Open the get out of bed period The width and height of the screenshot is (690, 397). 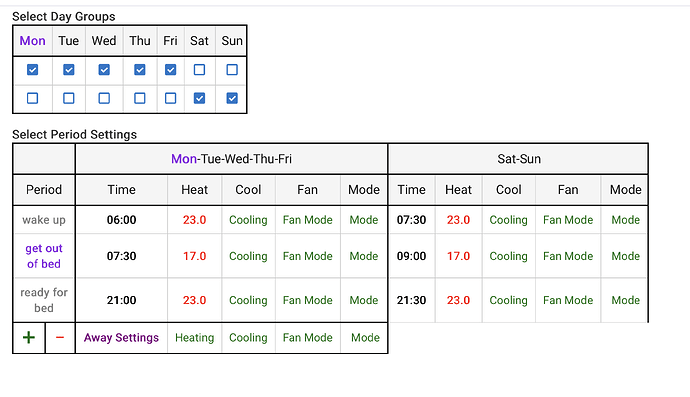pos(44,256)
